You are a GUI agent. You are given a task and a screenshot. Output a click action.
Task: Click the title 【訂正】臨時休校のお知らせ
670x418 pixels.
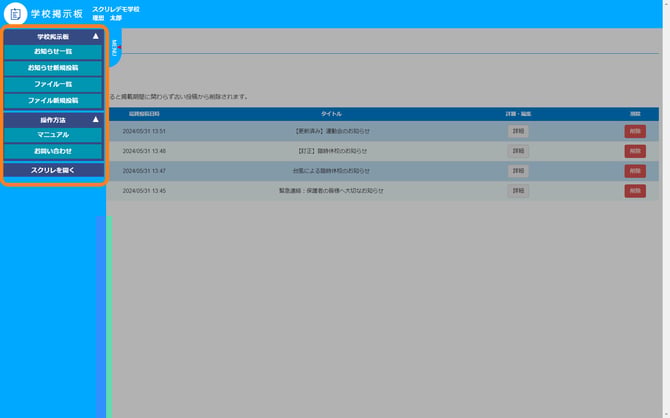332,151
